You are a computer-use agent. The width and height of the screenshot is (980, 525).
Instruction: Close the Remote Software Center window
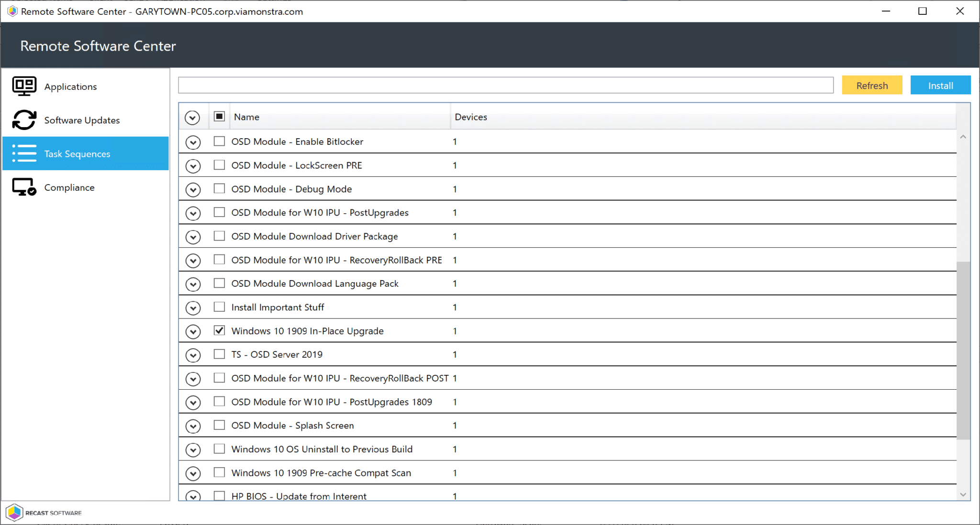pos(960,11)
